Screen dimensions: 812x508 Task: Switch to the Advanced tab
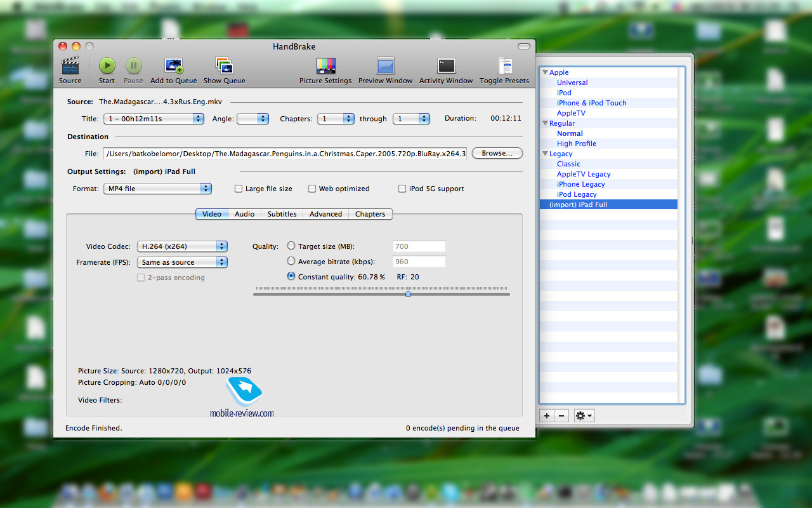click(325, 214)
